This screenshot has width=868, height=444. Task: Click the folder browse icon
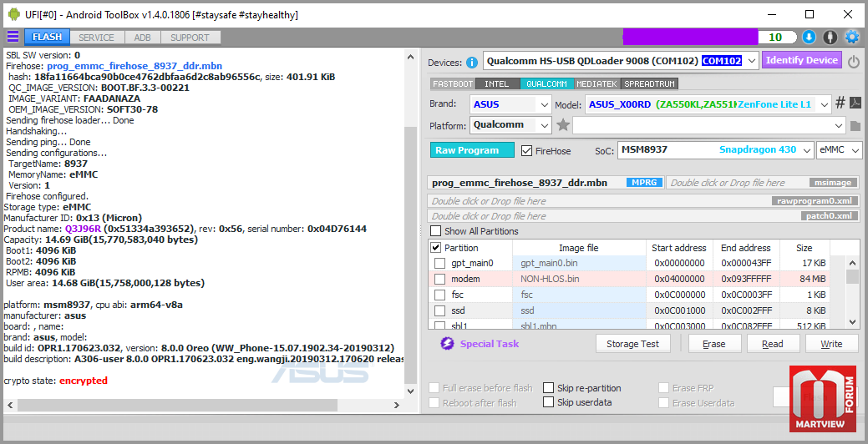click(x=855, y=126)
